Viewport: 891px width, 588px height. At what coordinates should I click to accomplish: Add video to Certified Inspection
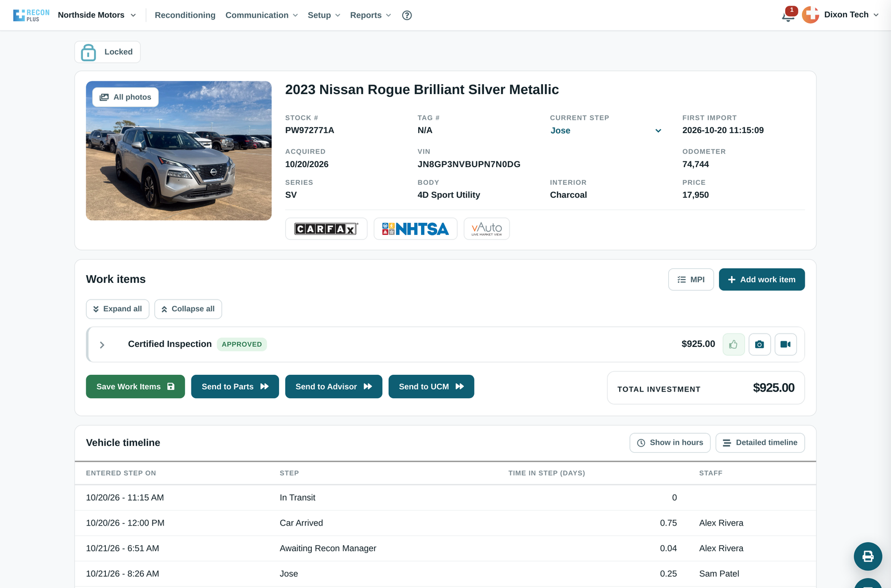[x=786, y=345]
